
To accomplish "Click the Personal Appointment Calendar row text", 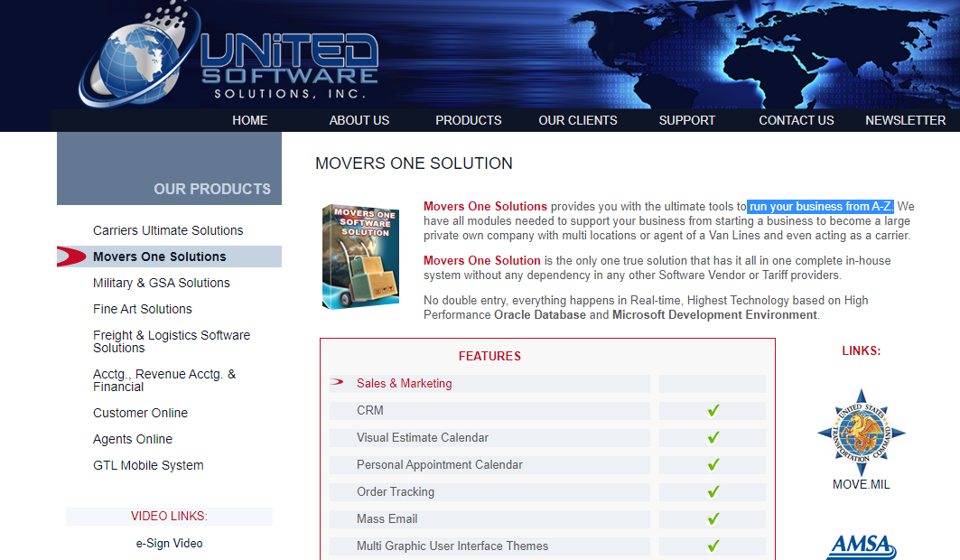I will [440, 464].
